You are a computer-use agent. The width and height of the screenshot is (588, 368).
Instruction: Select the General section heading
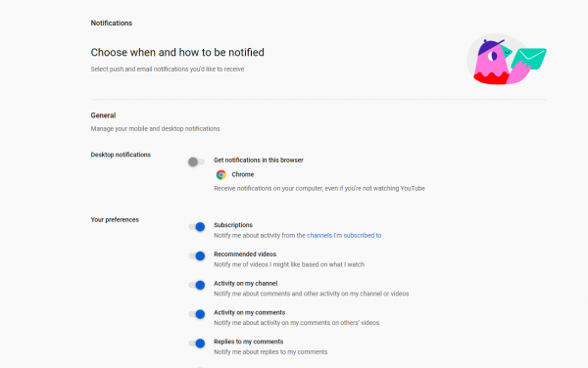coord(103,115)
